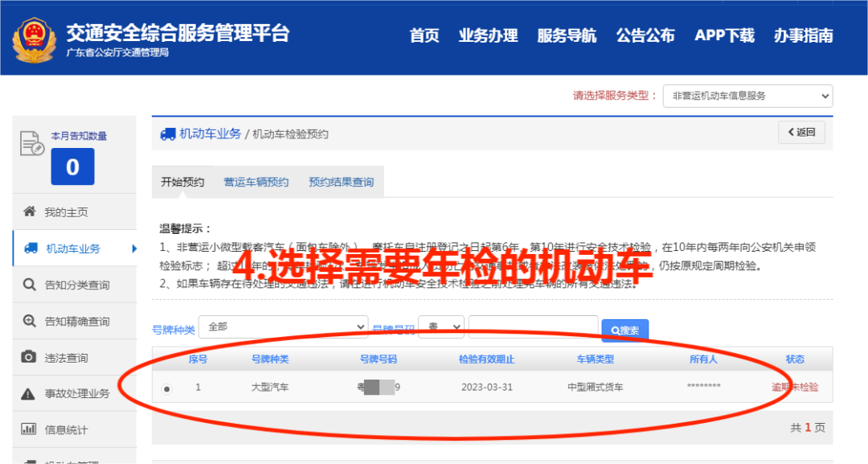Click the warning triangle icon beside 事故处理业务
The image size is (868, 464).
tap(27, 394)
